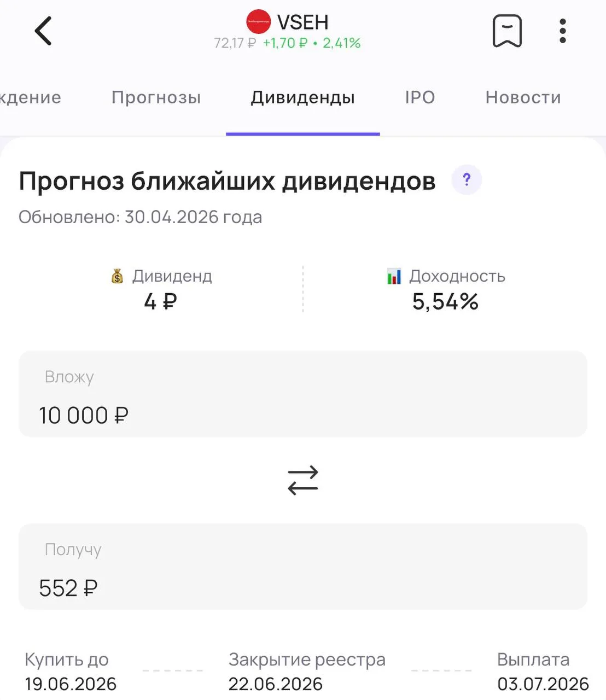Tap the red VSEH company logo

[x=258, y=22]
